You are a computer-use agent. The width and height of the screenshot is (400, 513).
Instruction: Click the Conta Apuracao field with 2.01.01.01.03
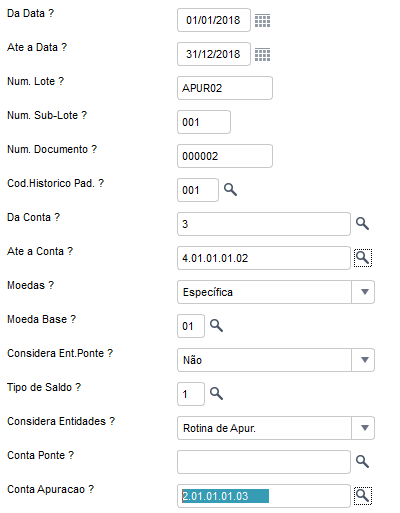pyautogui.click(x=264, y=496)
